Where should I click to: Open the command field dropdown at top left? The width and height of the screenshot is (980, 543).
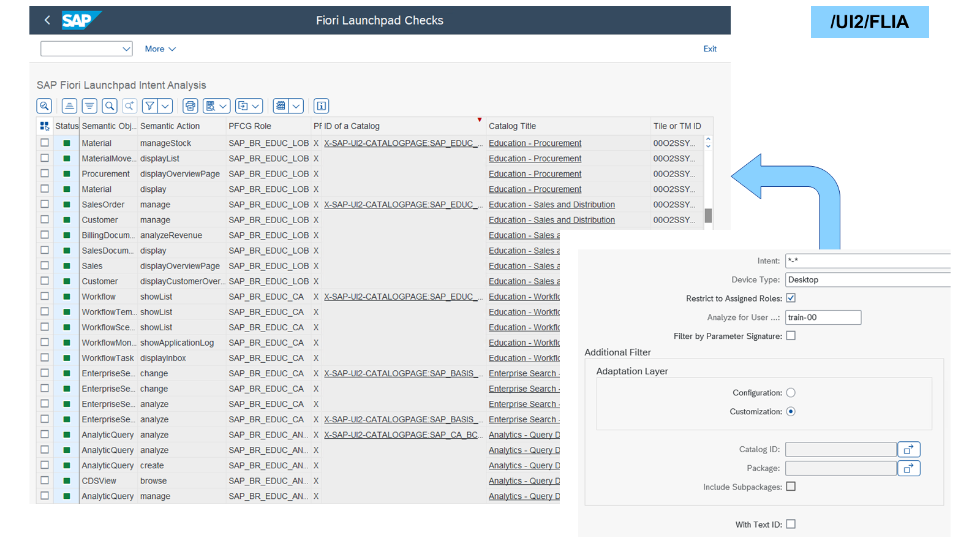point(126,49)
